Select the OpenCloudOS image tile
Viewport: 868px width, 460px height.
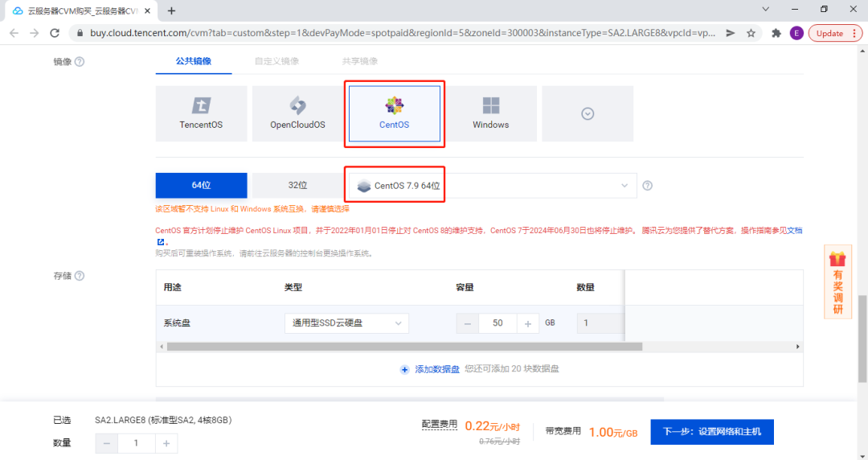298,113
